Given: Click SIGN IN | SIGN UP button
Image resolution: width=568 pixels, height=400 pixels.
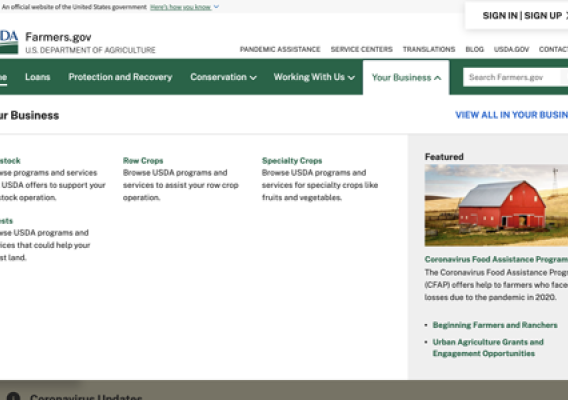Looking at the screenshot, I should coord(522,16).
